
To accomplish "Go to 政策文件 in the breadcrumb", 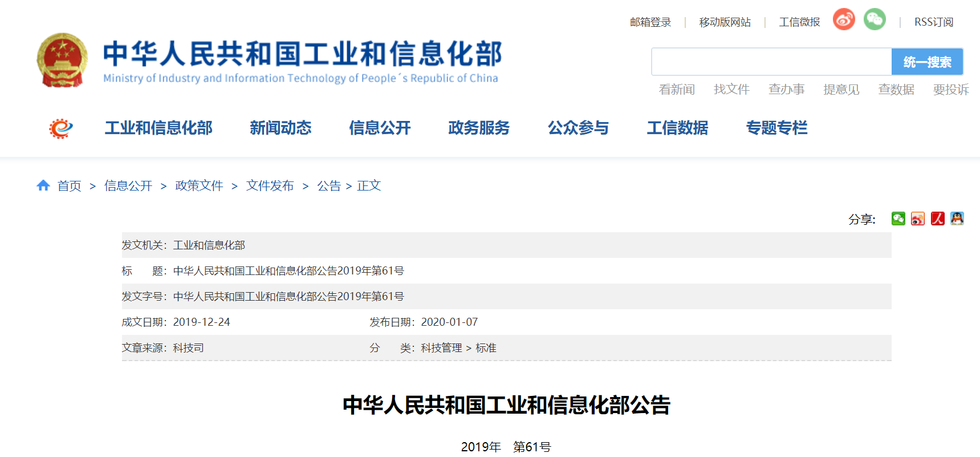I will point(199,186).
